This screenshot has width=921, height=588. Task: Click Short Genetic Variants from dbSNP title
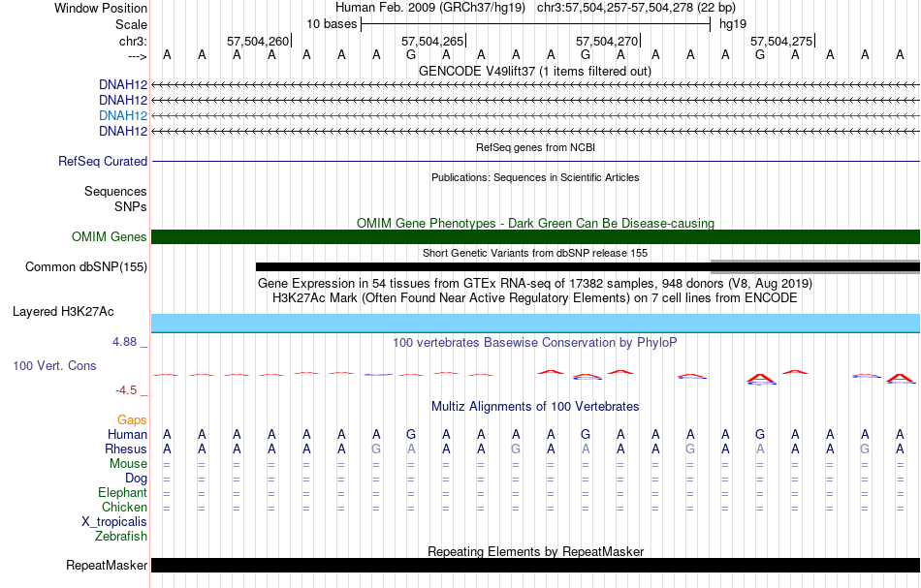535,253
